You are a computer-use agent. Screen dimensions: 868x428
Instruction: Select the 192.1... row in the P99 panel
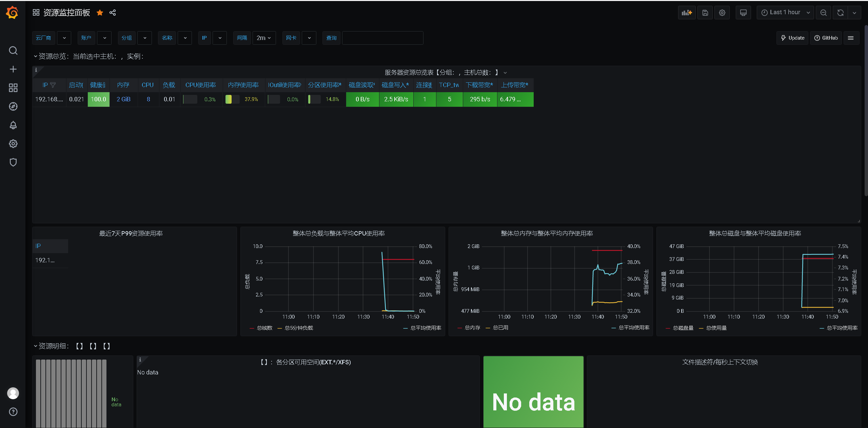[x=50, y=260]
